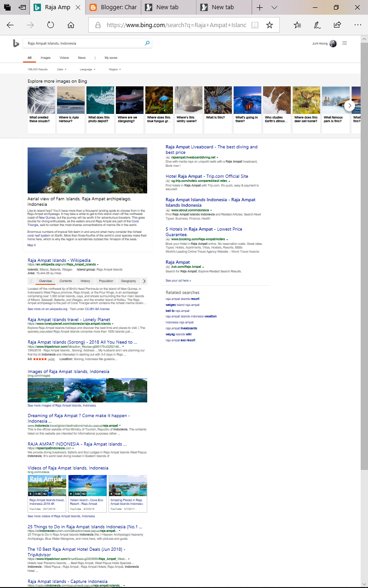This screenshot has width=368, height=588.
Task: Expand dropdown arrow beside www.about.com/indonesia URL
Action: (211, 210)
